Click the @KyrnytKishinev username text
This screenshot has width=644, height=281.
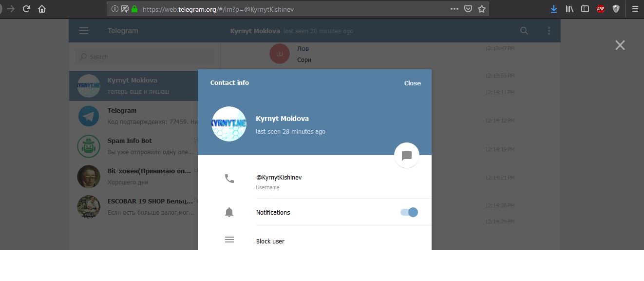coord(279,178)
